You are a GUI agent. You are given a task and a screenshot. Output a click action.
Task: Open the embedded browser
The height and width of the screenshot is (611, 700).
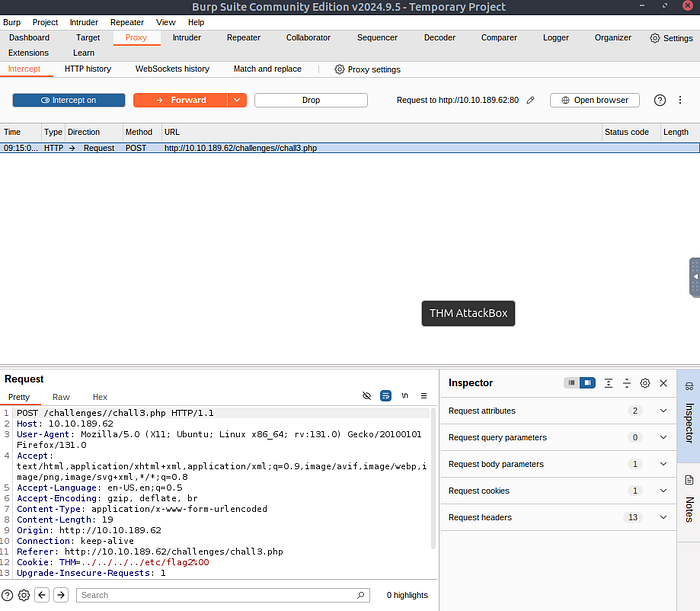[595, 100]
